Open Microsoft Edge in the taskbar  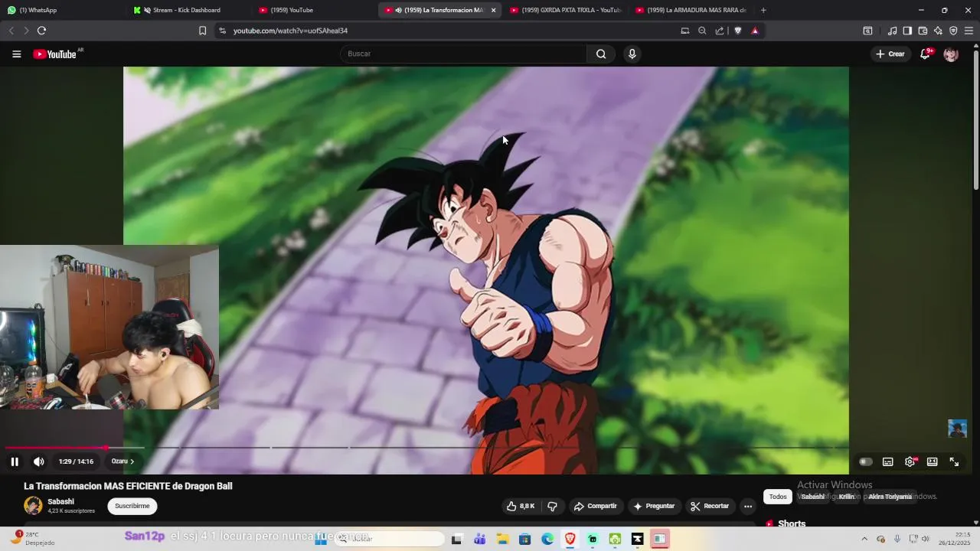click(547, 539)
